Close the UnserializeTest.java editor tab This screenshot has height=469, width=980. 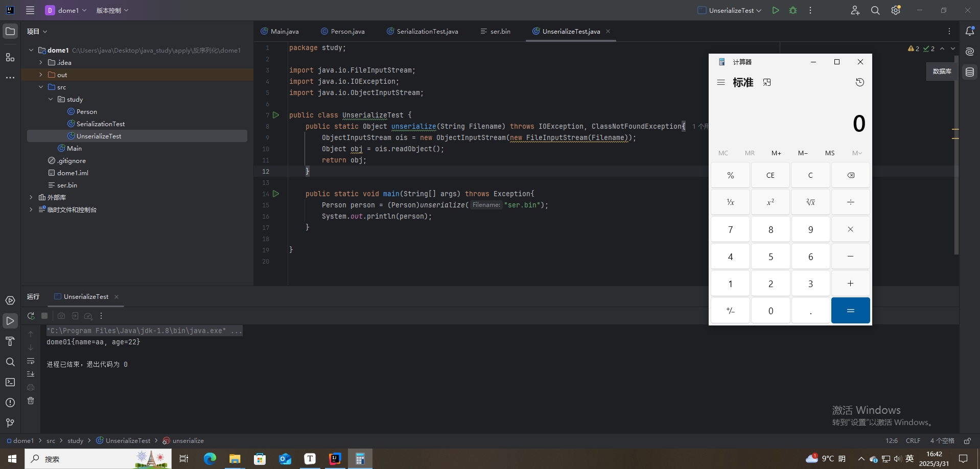click(608, 31)
